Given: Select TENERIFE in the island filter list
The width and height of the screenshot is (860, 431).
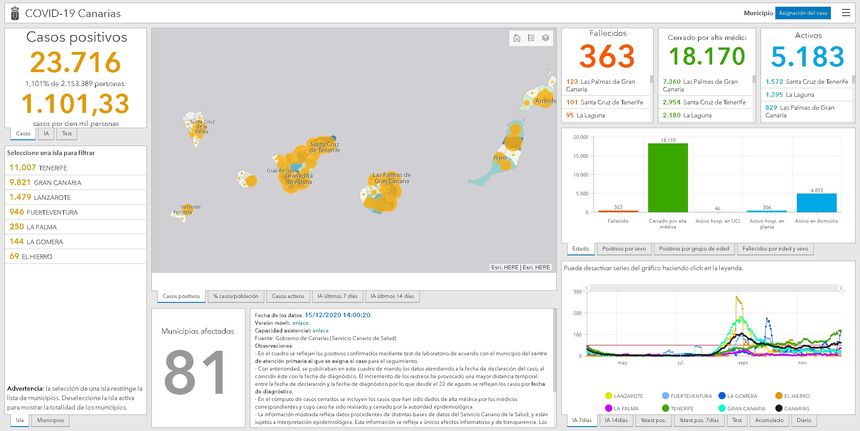Looking at the screenshot, I should pos(40,167).
